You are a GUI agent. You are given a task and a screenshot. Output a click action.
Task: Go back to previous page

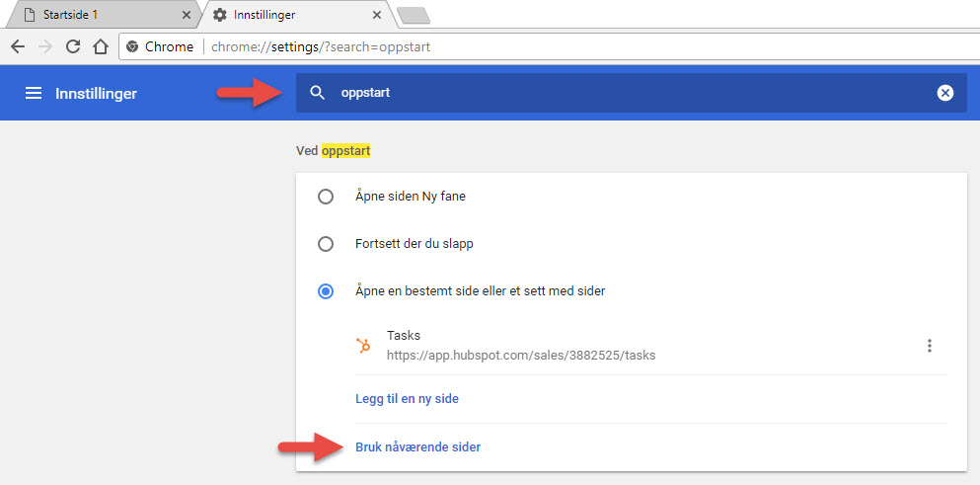pyautogui.click(x=18, y=46)
